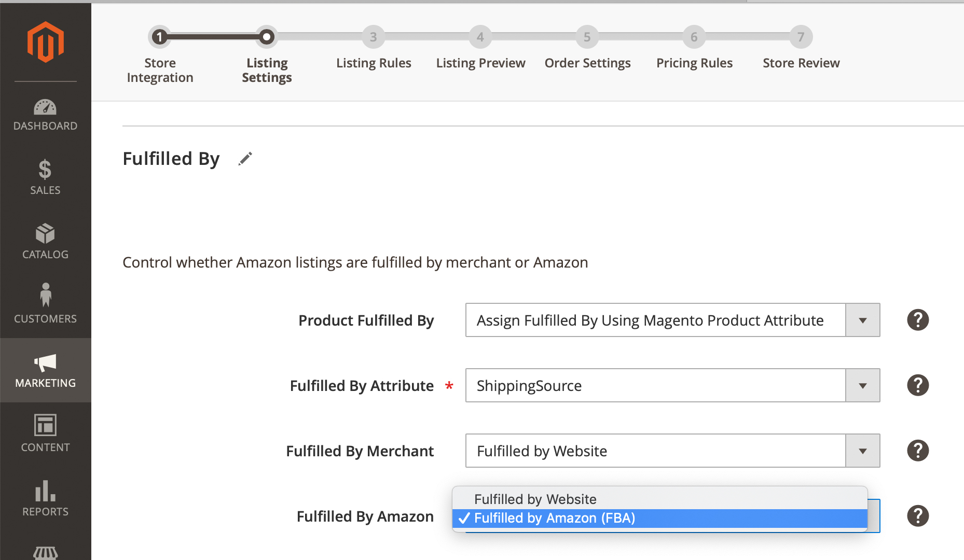964x560 pixels.
Task: Expand the Fulfilled By Merchant dropdown
Action: [673, 451]
